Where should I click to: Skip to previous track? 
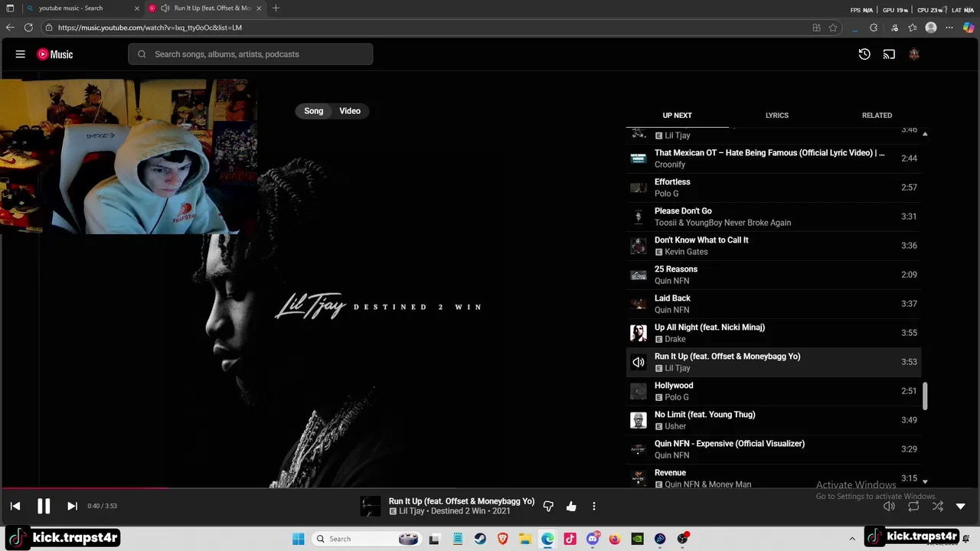(15, 506)
